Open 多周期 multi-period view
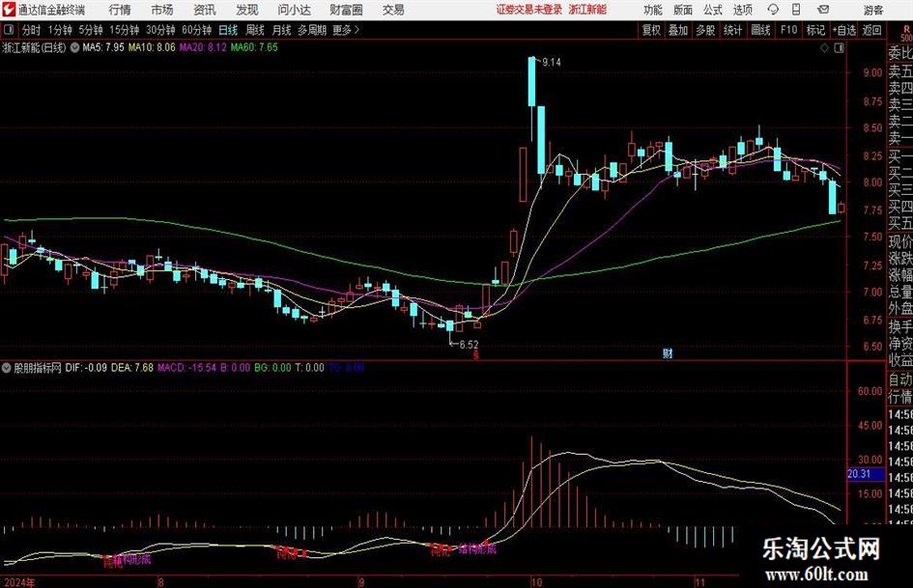Screen dimensions: 913x588 click(312, 30)
